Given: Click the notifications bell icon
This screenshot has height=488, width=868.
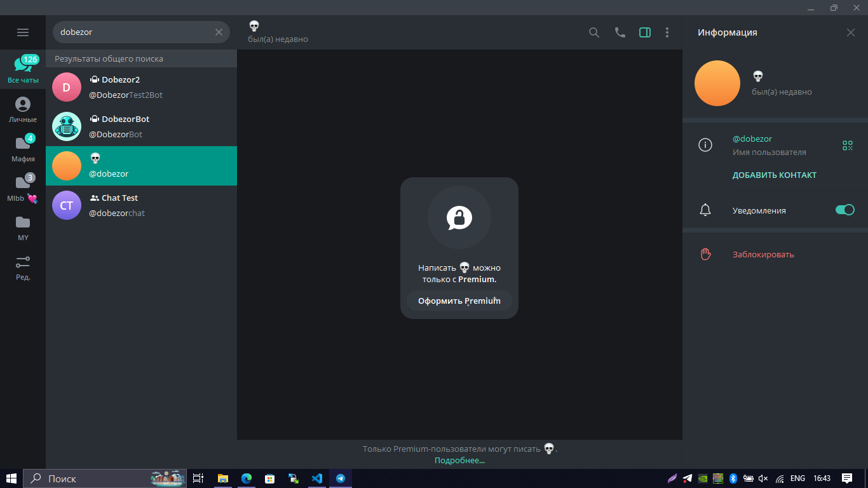Looking at the screenshot, I should point(705,210).
